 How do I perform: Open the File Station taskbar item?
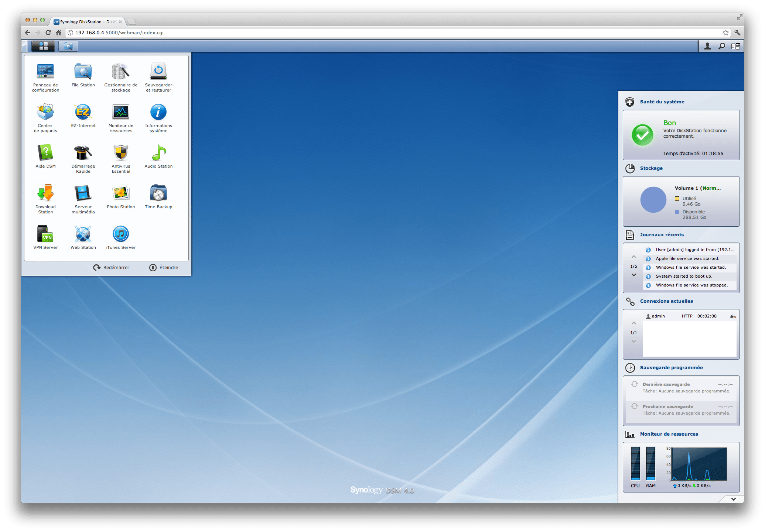coord(68,46)
